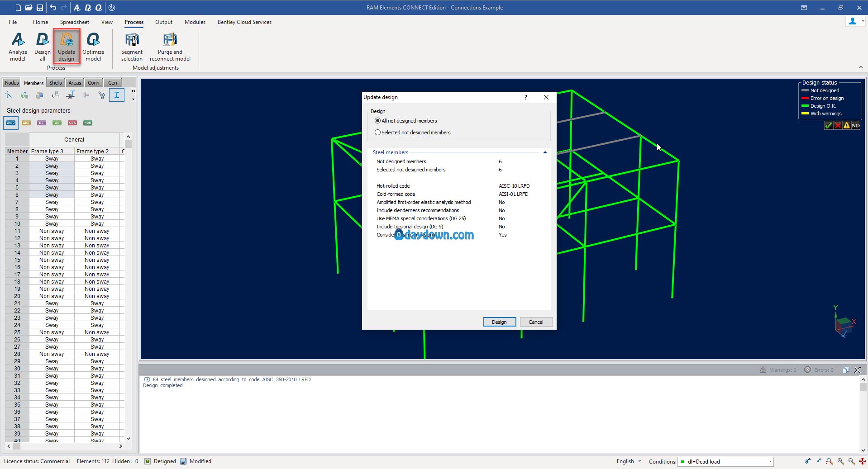Click the Update design ribbon button
The height and width of the screenshot is (469, 868).
click(67, 47)
